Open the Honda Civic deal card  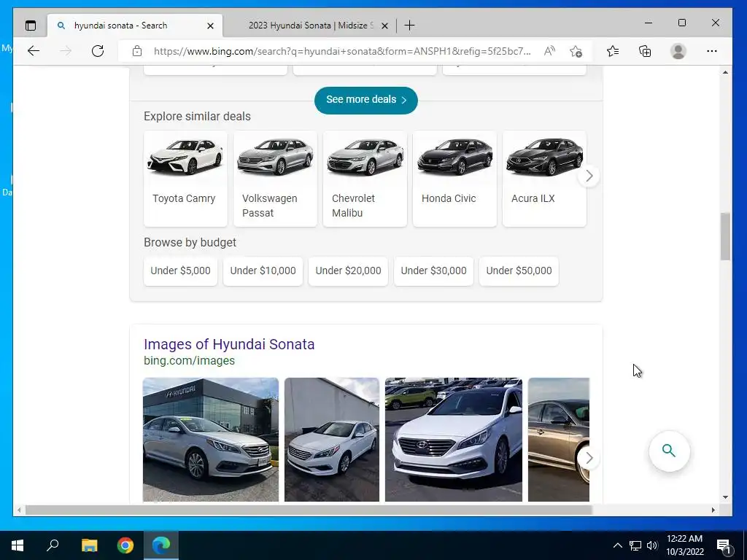[454, 179]
